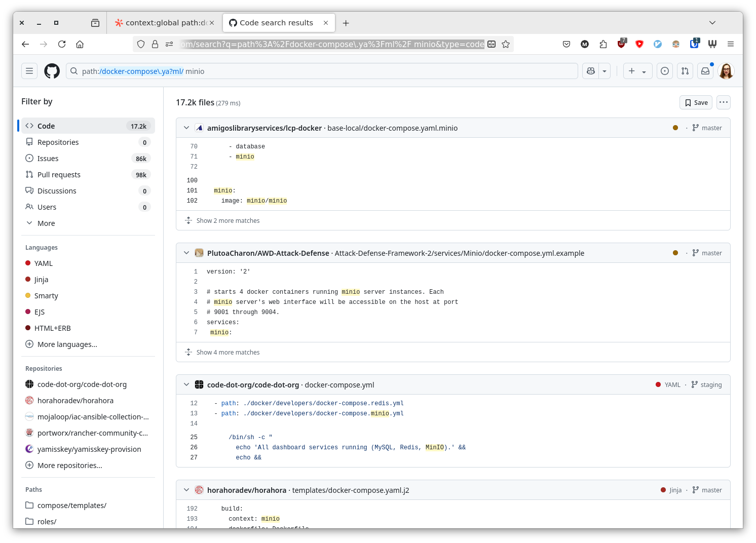
Task: Open templates/docker-compose.yaml.j2 file
Action: pos(351,490)
